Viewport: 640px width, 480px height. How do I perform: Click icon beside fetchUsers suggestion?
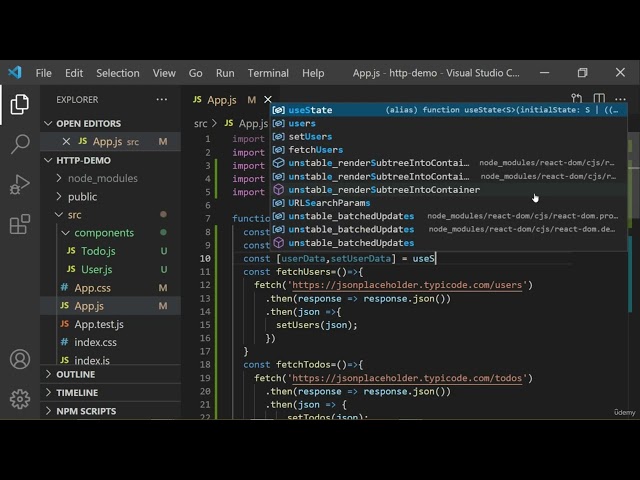[278, 150]
